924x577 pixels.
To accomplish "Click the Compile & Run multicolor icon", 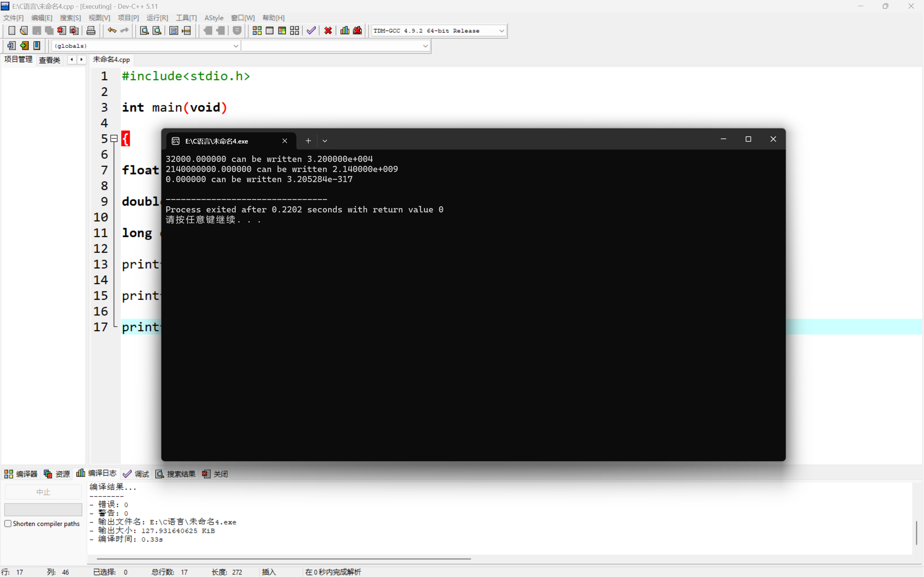I will [282, 31].
